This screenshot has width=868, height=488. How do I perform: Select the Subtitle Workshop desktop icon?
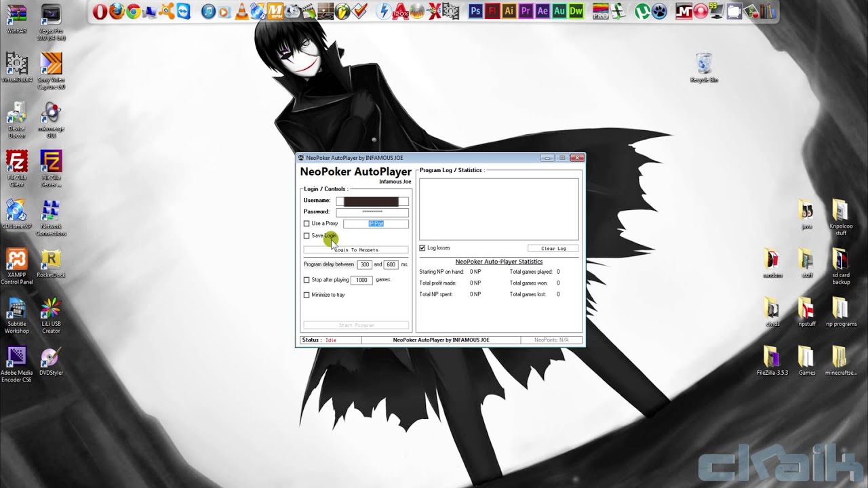(17, 314)
